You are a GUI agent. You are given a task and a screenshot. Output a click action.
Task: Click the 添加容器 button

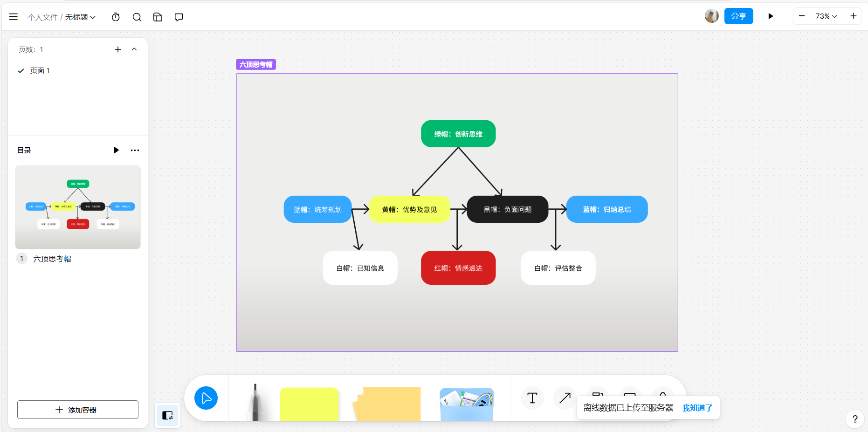[x=78, y=410]
